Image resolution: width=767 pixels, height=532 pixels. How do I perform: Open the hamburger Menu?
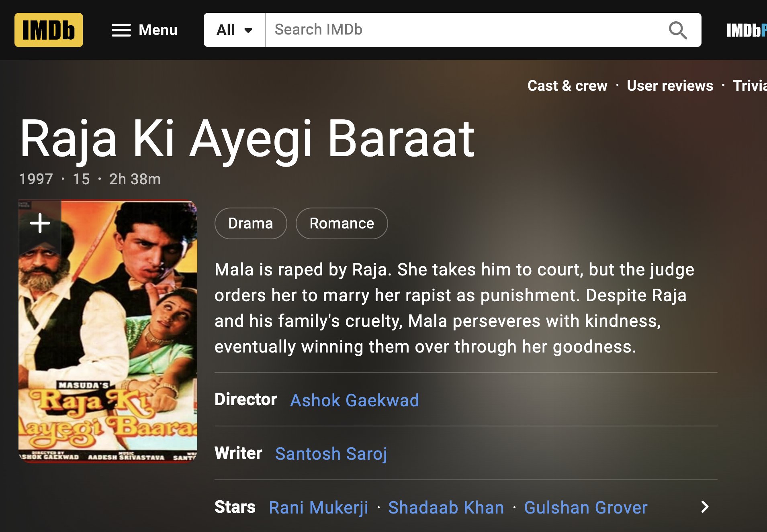(x=144, y=30)
